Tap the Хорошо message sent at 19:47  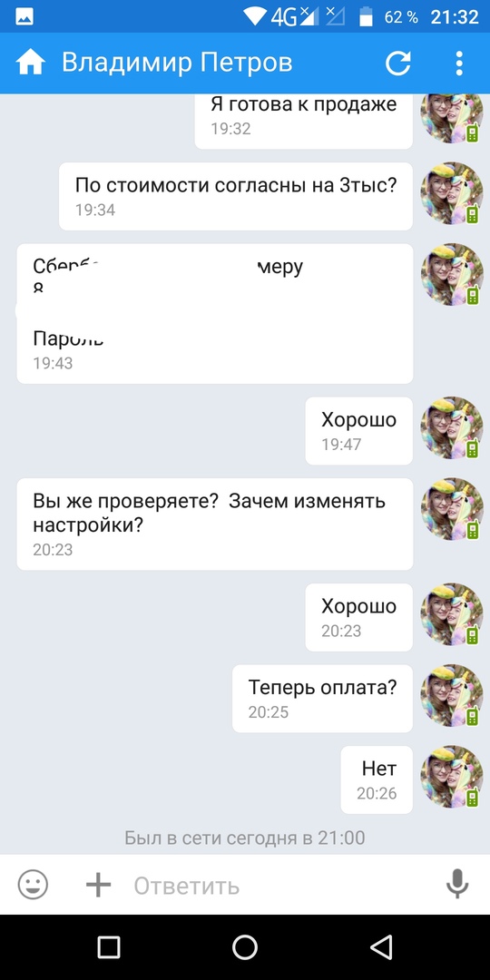point(358,431)
